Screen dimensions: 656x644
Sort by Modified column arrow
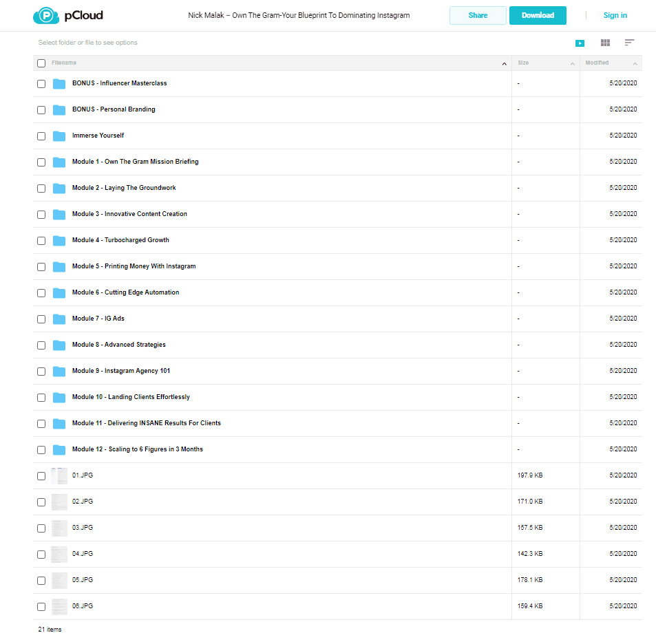(635, 63)
